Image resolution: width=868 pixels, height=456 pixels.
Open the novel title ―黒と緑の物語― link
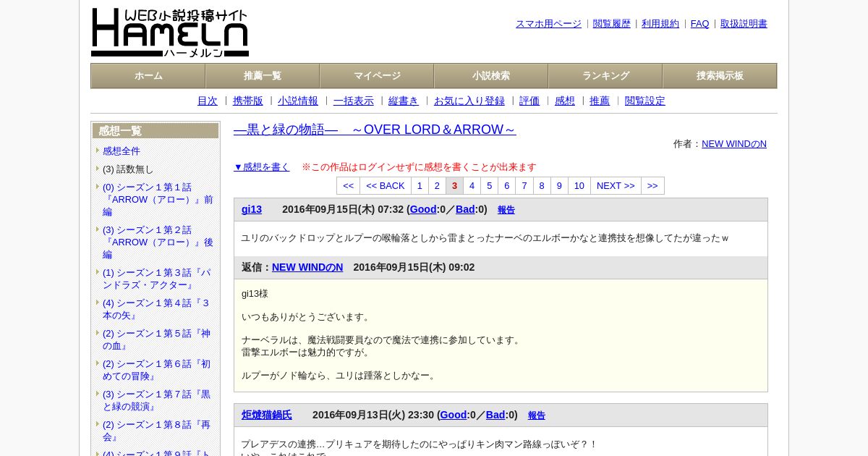tap(375, 130)
